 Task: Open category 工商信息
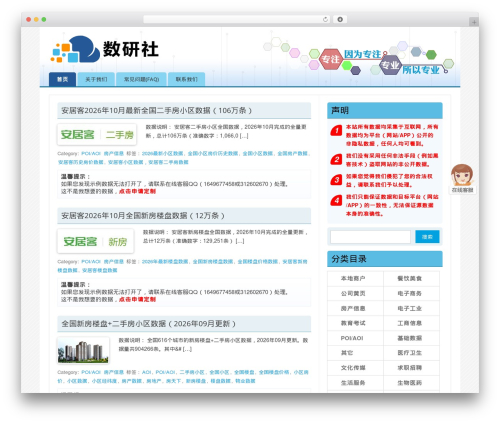(x=410, y=323)
